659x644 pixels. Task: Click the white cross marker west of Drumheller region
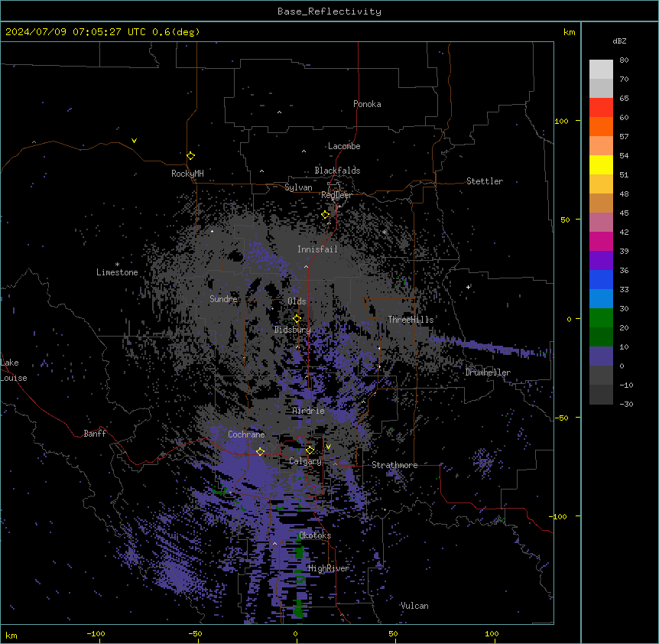tap(468, 287)
